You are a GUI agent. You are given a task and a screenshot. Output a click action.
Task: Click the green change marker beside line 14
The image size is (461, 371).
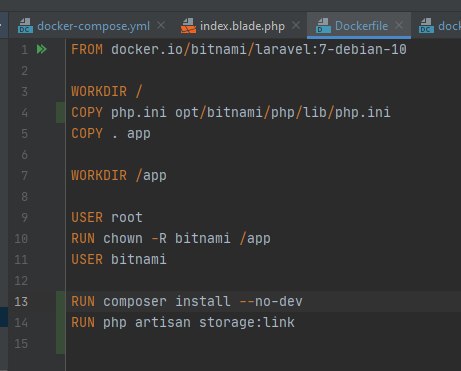[x=60, y=322]
